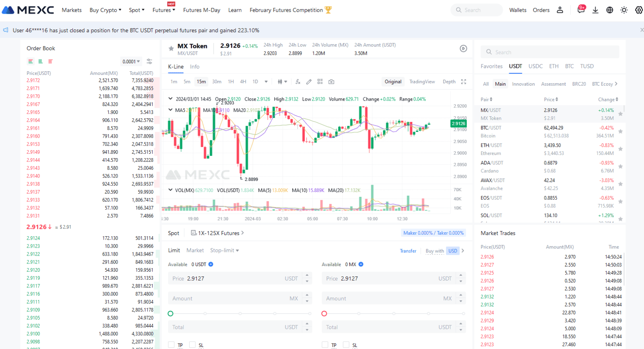Open order book display settings sliders icon

click(x=149, y=61)
